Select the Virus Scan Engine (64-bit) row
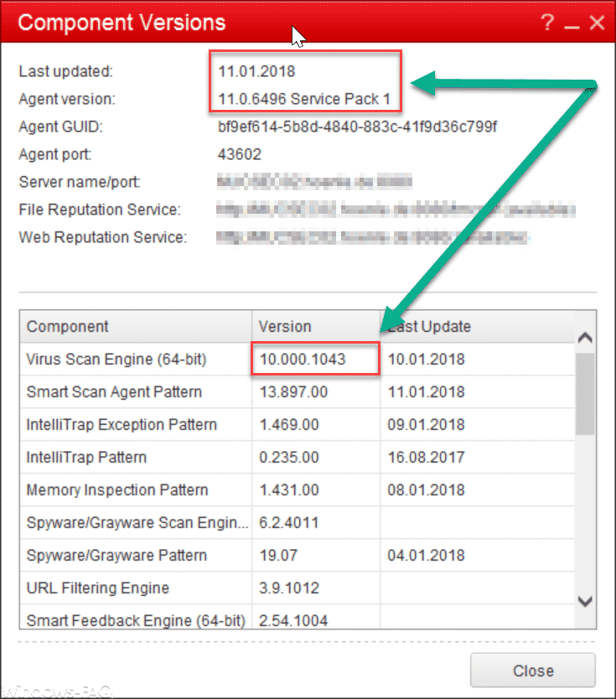 click(298, 359)
